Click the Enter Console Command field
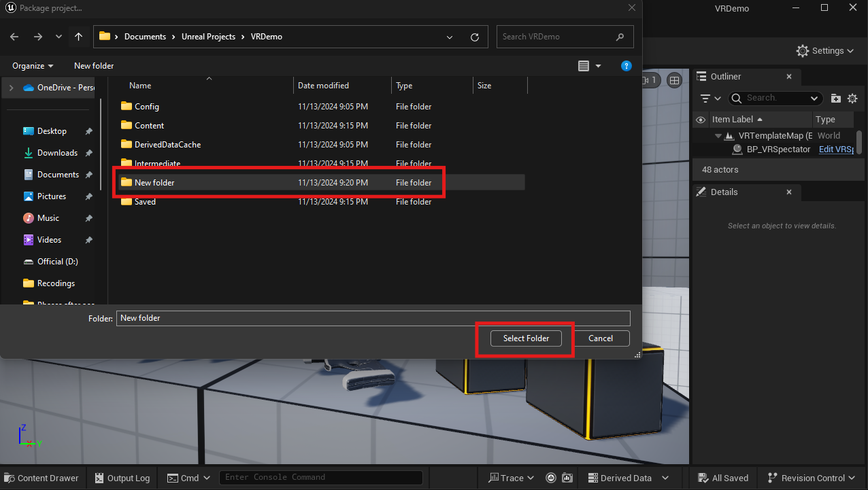Screen dimensions: 868x490 point(320,478)
